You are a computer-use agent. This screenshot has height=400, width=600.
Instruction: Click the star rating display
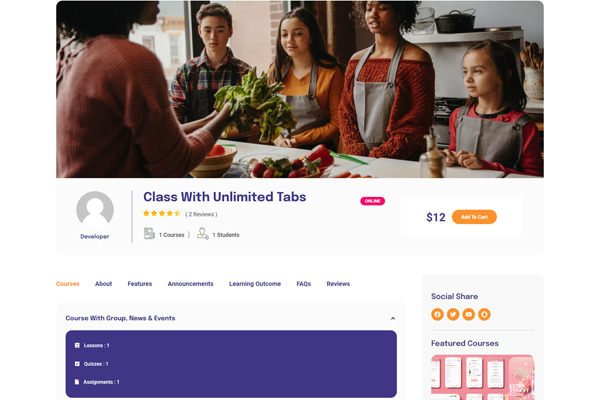click(x=161, y=214)
